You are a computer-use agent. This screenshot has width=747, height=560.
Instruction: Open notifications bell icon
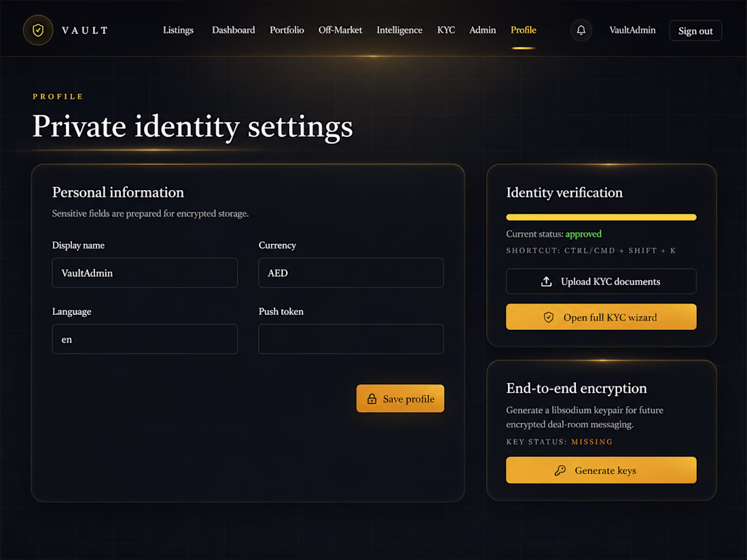tap(581, 30)
